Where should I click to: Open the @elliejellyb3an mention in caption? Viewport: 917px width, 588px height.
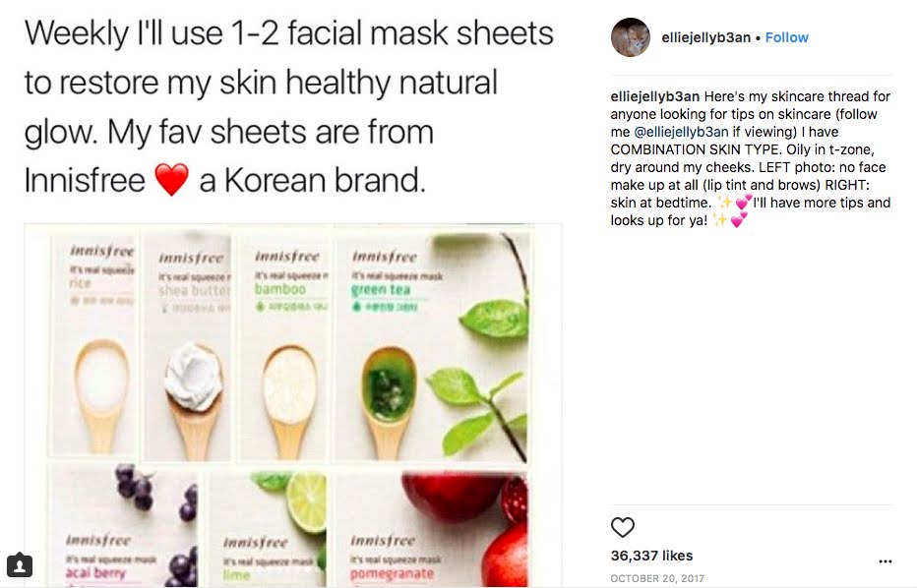point(681,132)
